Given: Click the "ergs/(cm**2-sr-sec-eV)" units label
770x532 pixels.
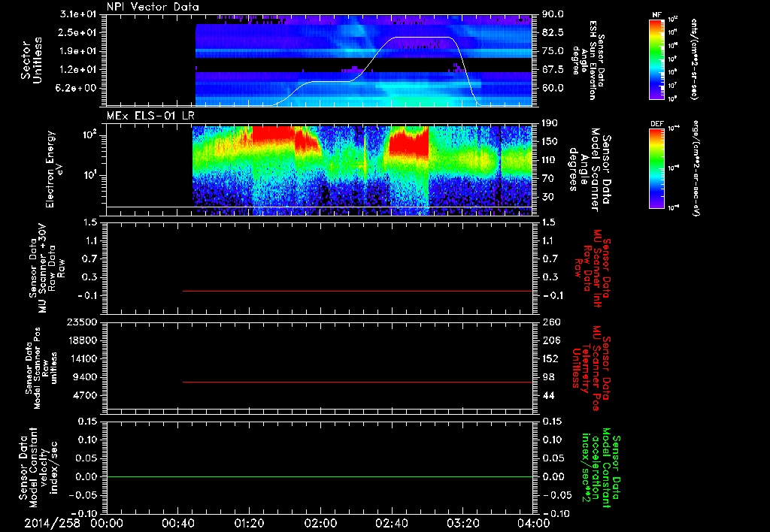Looking at the screenshot, I should pos(696,168).
